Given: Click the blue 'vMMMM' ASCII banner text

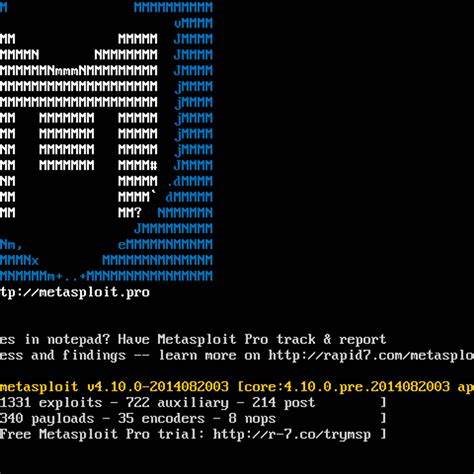Looking at the screenshot, I should click(x=193, y=23).
